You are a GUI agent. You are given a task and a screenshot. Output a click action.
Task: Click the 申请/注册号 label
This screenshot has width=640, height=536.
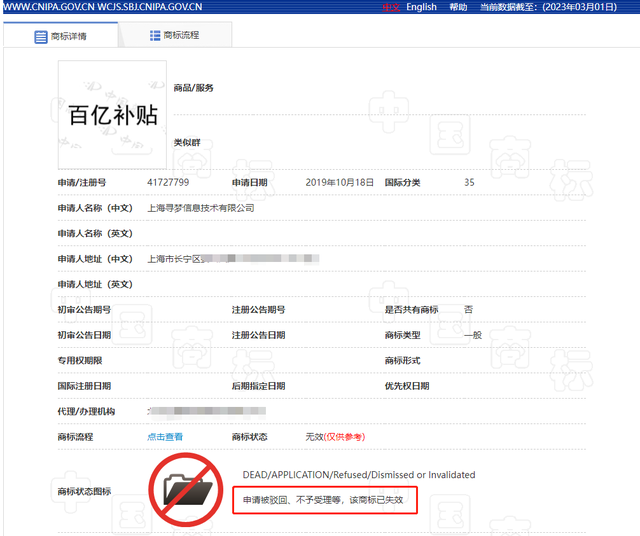82,182
